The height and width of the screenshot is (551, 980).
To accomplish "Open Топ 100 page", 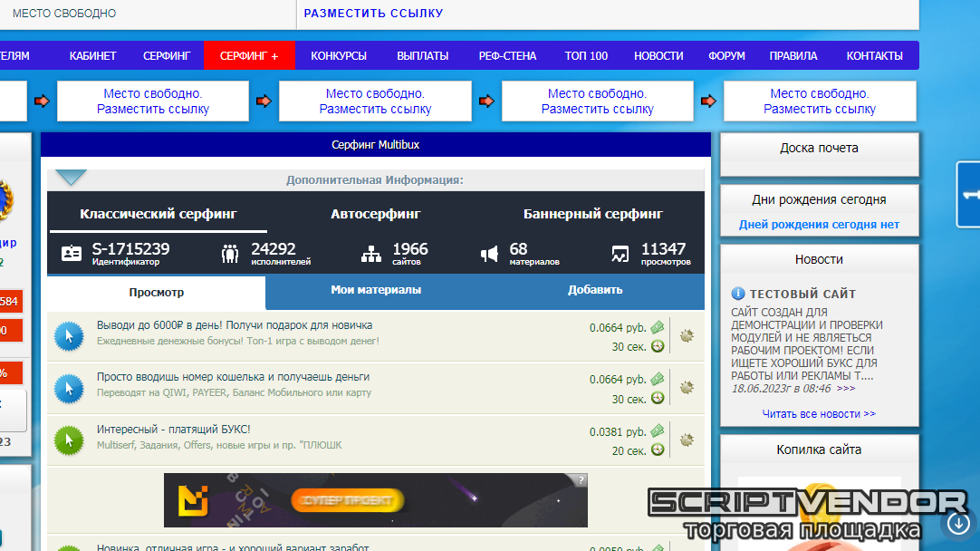I will tap(586, 55).
